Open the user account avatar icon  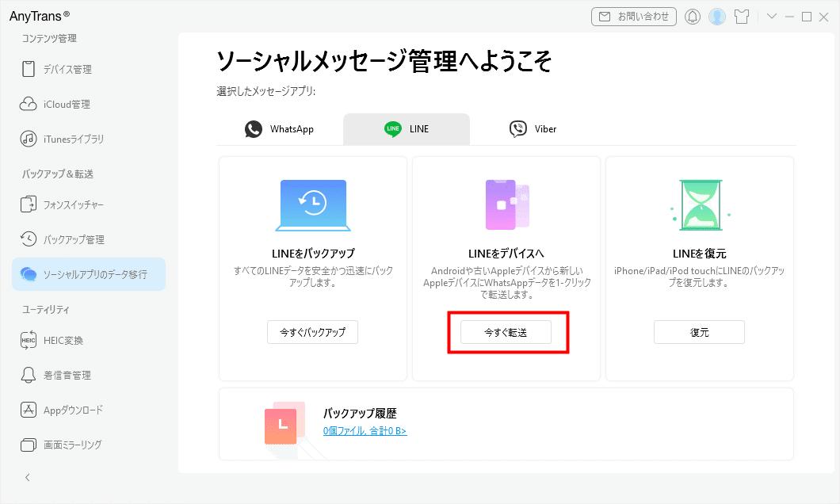pos(717,17)
